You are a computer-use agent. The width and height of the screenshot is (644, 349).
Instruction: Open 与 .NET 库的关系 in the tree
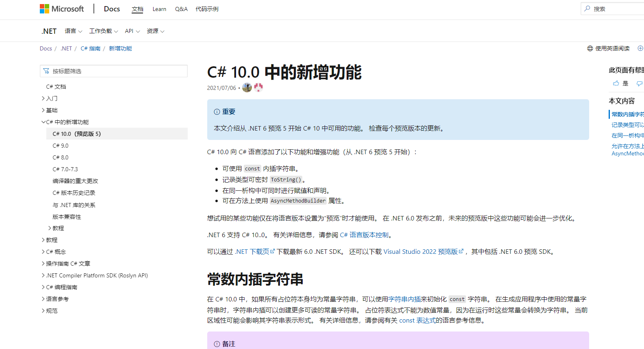pos(74,205)
